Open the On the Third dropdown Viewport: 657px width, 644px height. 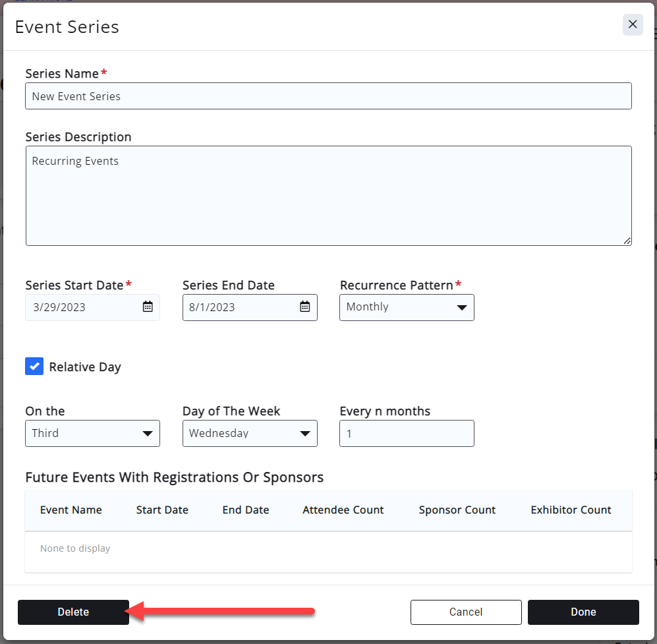coord(92,433)
